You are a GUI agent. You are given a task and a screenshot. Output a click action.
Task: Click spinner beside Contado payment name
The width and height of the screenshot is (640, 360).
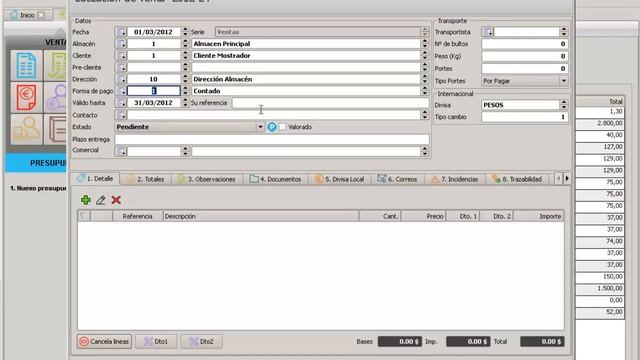[x=424, y=91]
